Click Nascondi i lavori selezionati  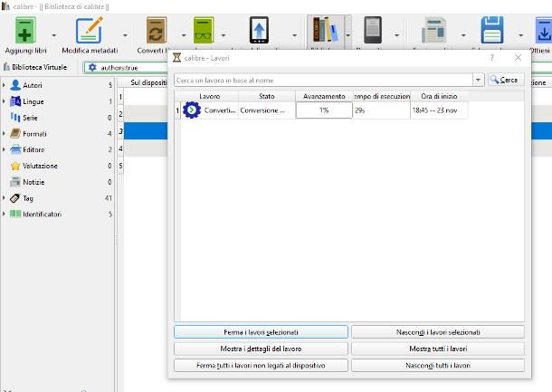(x=438, y=331)
